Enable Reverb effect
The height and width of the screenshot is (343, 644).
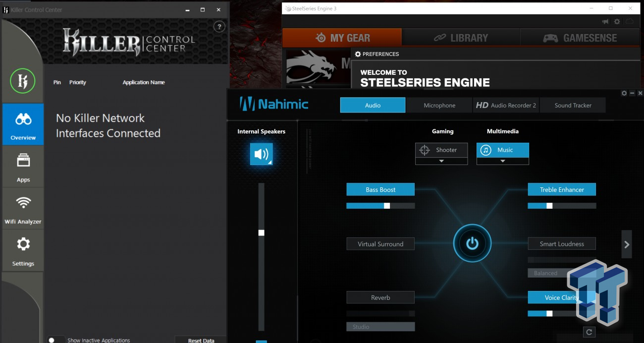click(380, 297)
